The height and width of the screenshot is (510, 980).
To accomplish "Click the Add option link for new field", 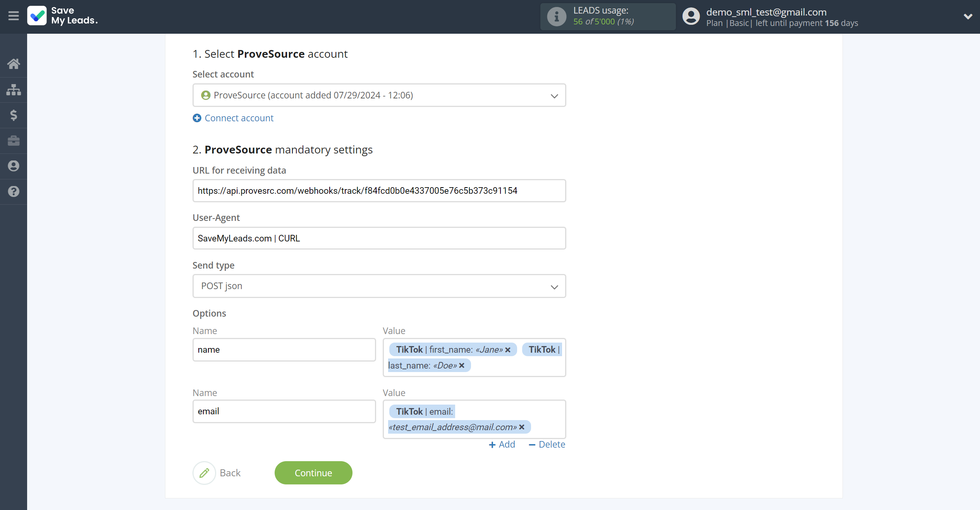I will [502, 445].
